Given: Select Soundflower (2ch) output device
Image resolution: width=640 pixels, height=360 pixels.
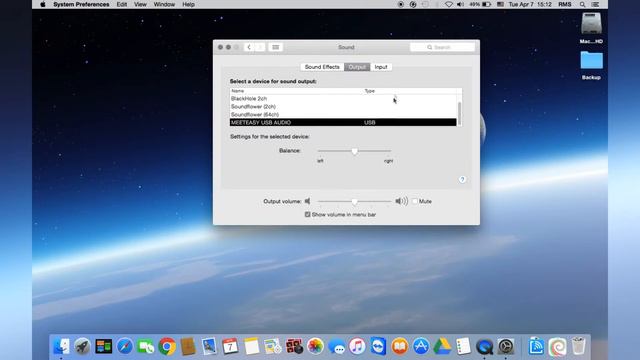Looking at the screenshot, I should [343, 107].
